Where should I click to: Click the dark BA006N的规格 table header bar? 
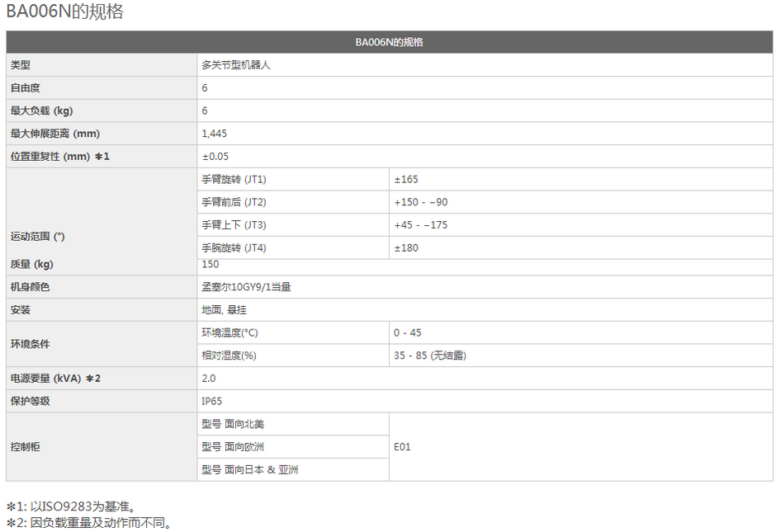389,42
